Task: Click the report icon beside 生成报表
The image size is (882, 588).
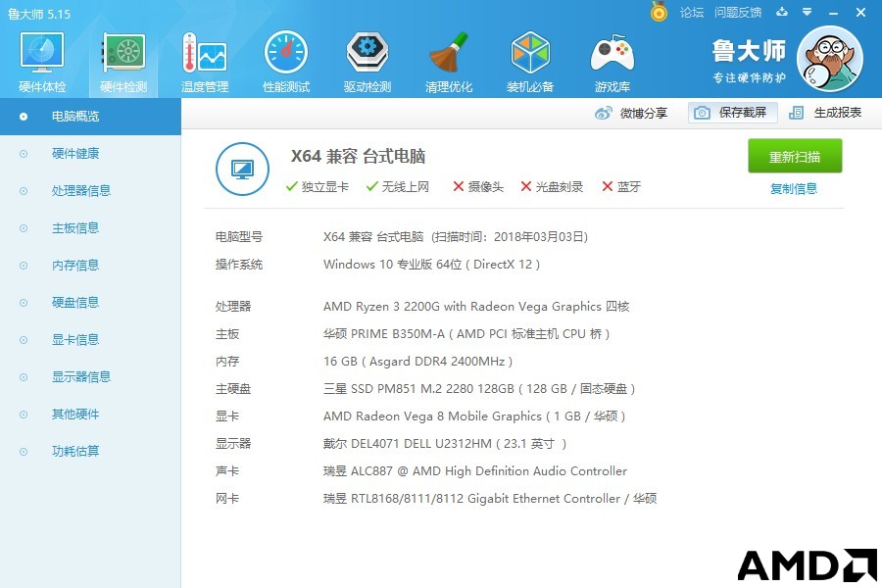Action: point(796,113)
